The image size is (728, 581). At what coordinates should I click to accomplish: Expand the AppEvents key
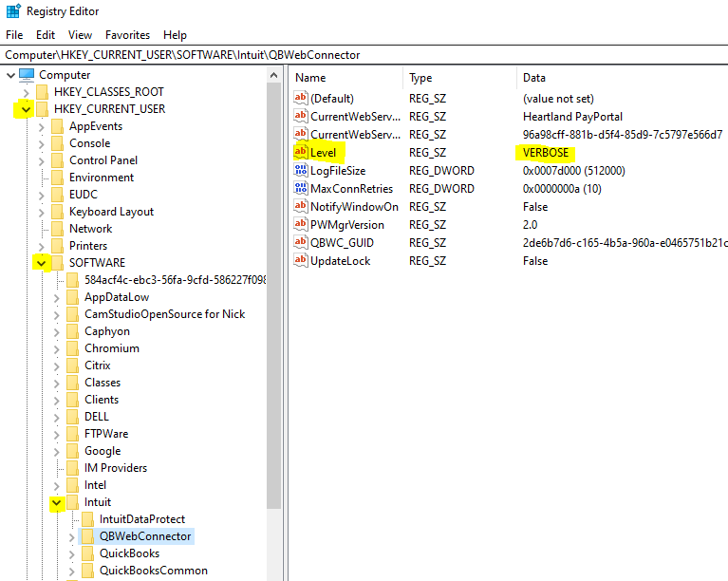click(42, 127)
